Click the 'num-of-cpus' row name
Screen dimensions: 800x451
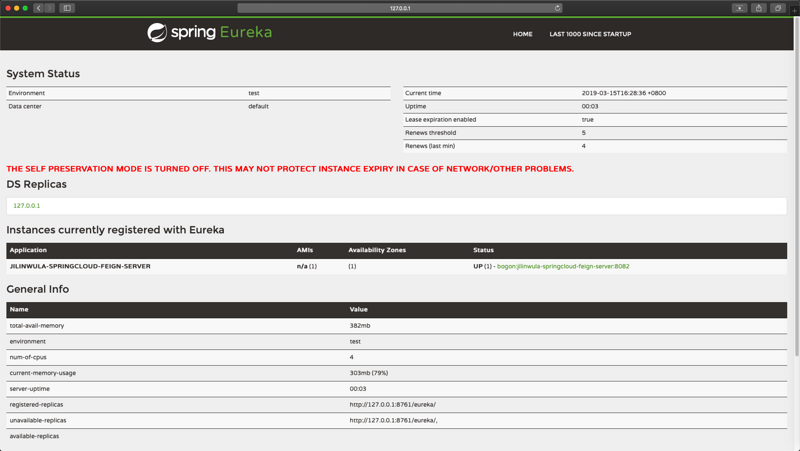(x=28, y=357)
